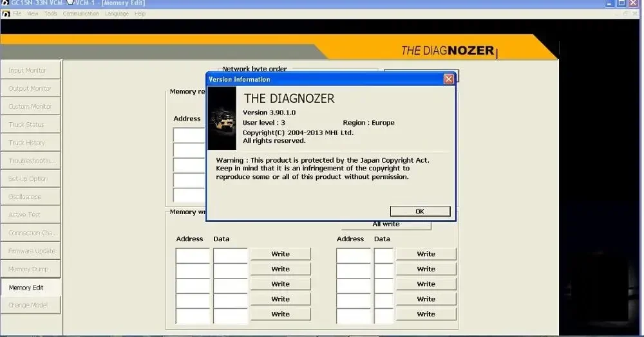
Task: Click the All write button
Action: 386,224
